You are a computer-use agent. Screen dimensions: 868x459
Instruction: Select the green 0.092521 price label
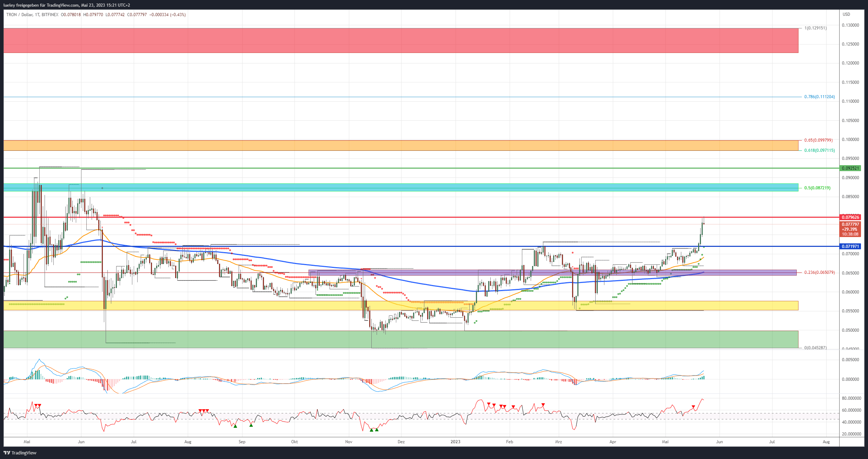pyautogui.click(x=850, y=168)
